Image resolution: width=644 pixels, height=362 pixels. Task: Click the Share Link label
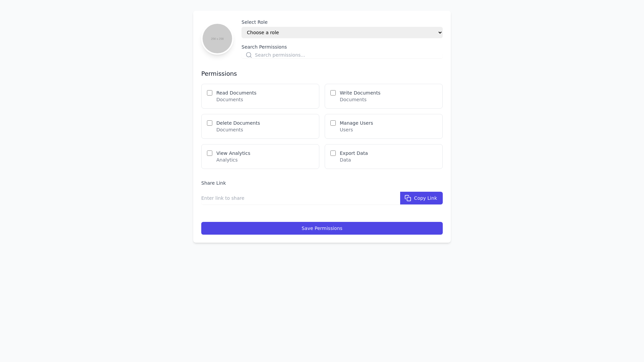213,183
